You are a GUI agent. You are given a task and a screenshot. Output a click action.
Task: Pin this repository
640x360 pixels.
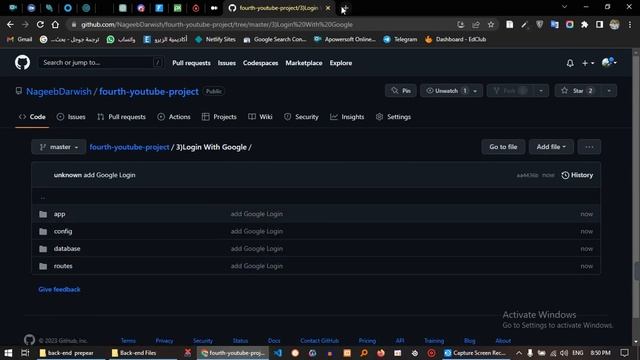(x=401, y=91)
